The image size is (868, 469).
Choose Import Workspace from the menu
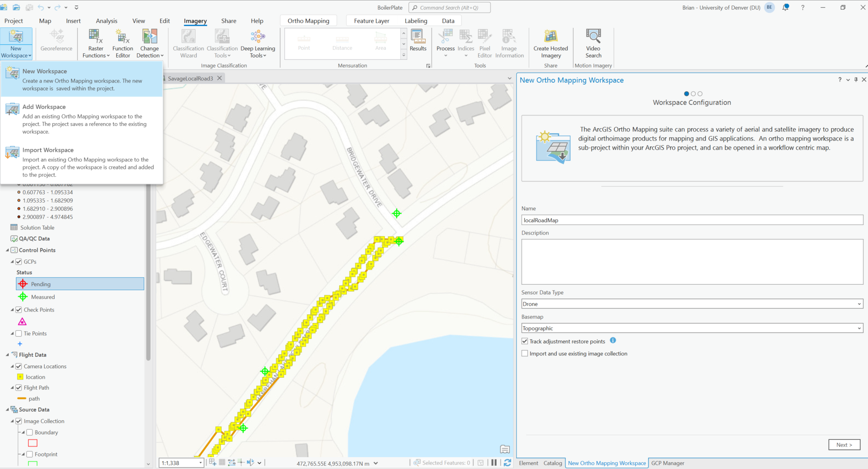82,162
